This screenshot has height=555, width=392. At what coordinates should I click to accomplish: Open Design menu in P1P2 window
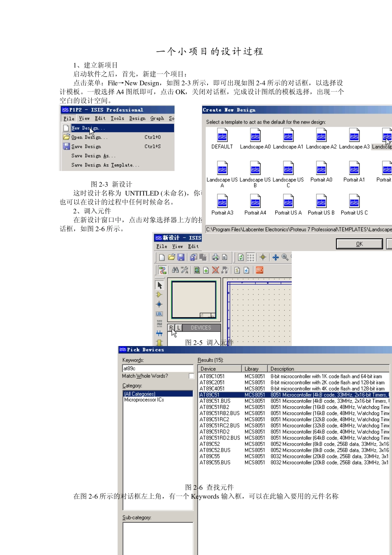pyautogui.click(x=137, y=119)
